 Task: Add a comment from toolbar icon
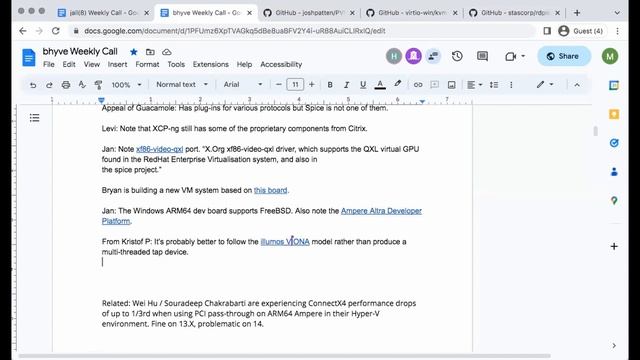pyautogui.click(x=435, y=85)
